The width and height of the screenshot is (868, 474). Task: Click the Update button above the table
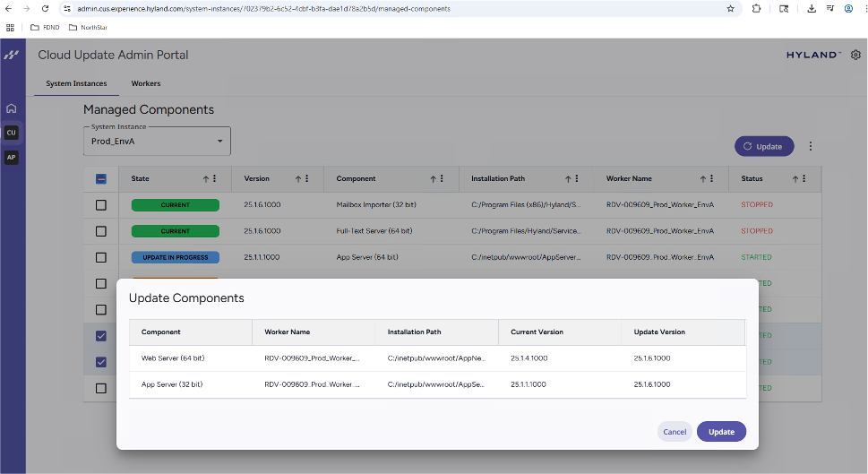pyautogui.click(x=764, y=146)
